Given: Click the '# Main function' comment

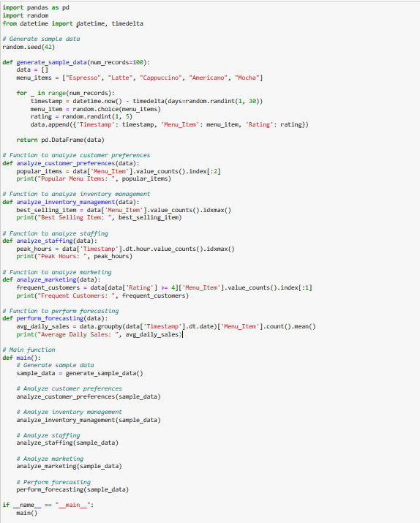Looking at the screenshot, I should 29,349.
